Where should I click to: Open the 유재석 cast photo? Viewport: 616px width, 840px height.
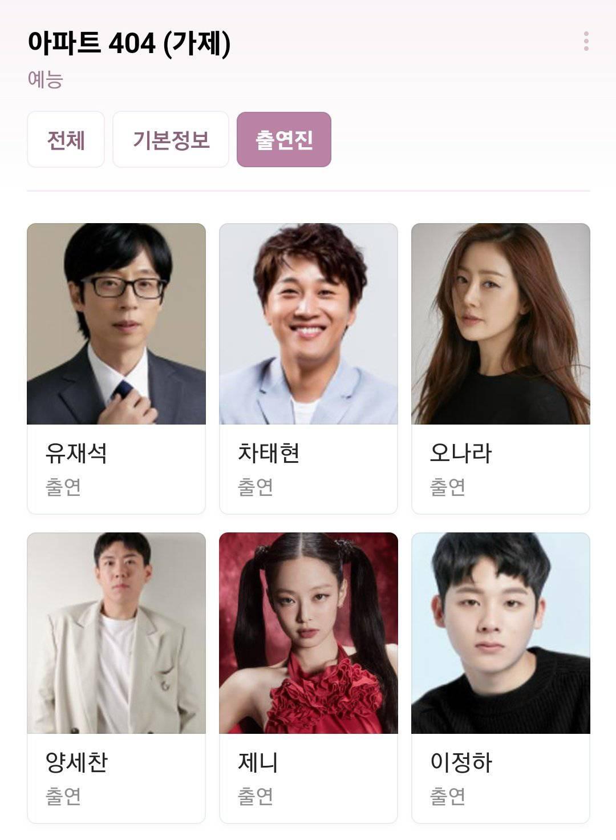(x=116, y=324)
